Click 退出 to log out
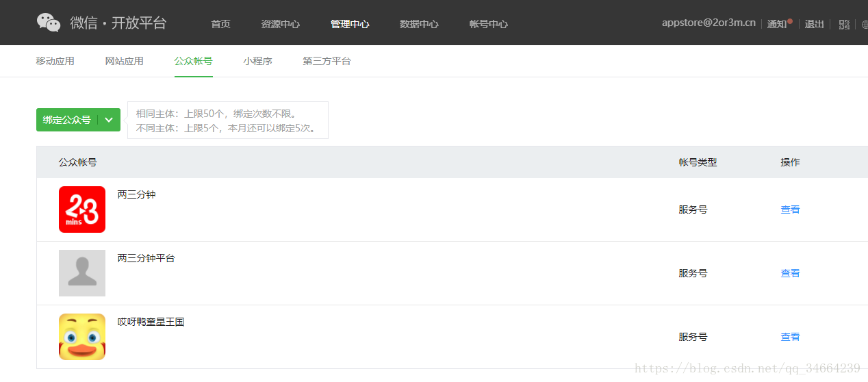Screen dimensions: 868x382 coord(814,24)
